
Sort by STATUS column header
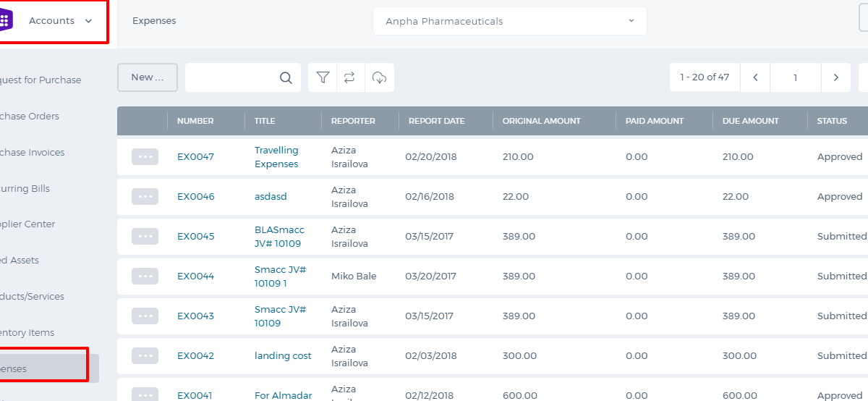click(832, 121)
